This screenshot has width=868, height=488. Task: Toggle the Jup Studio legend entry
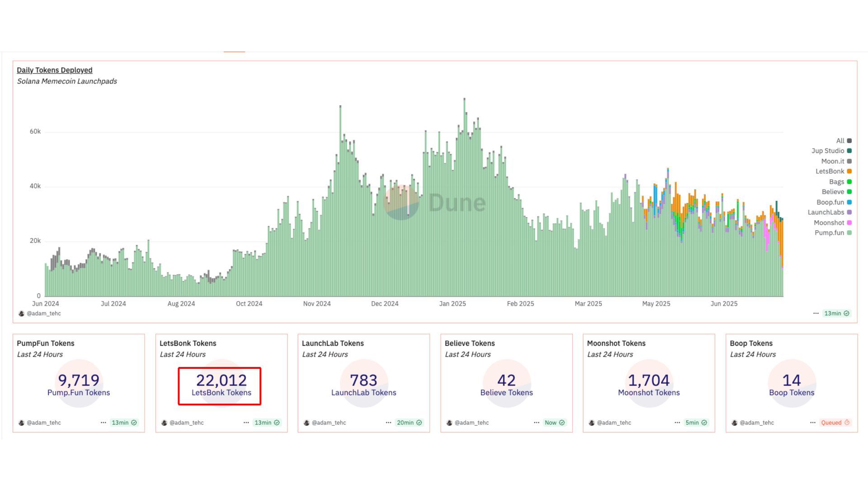pos(831,151)
